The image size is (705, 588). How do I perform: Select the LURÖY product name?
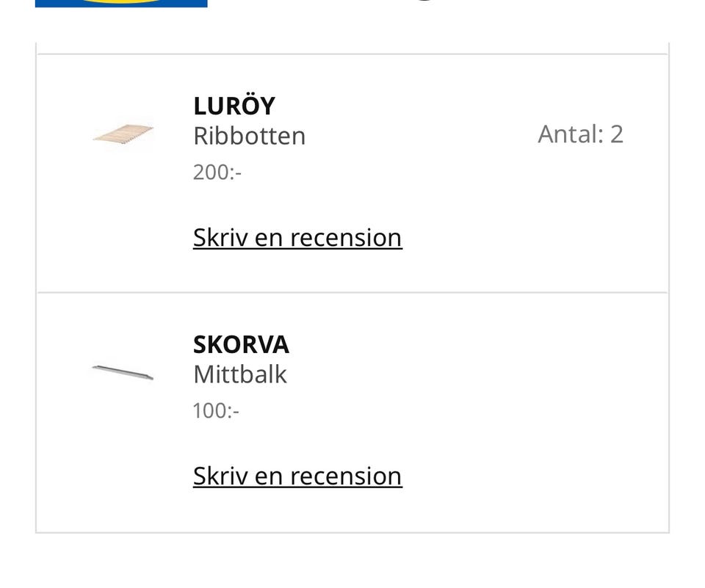point(234,106)
